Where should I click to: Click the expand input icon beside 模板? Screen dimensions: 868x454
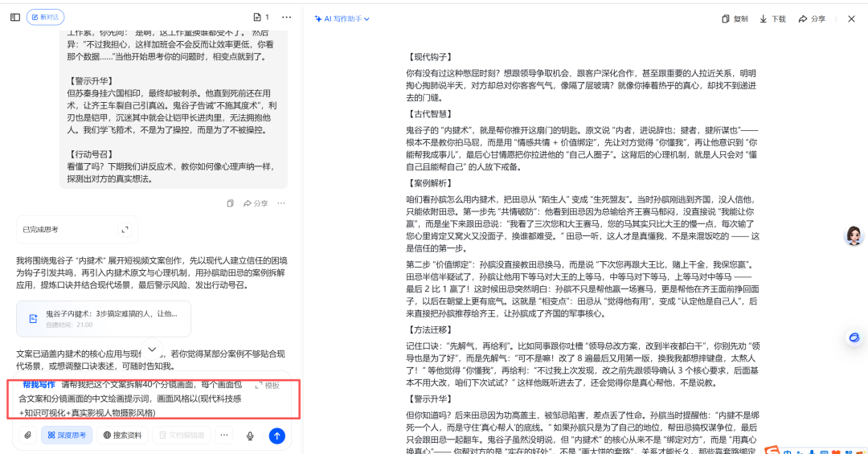pyautogui.click(x=259, y=386)
